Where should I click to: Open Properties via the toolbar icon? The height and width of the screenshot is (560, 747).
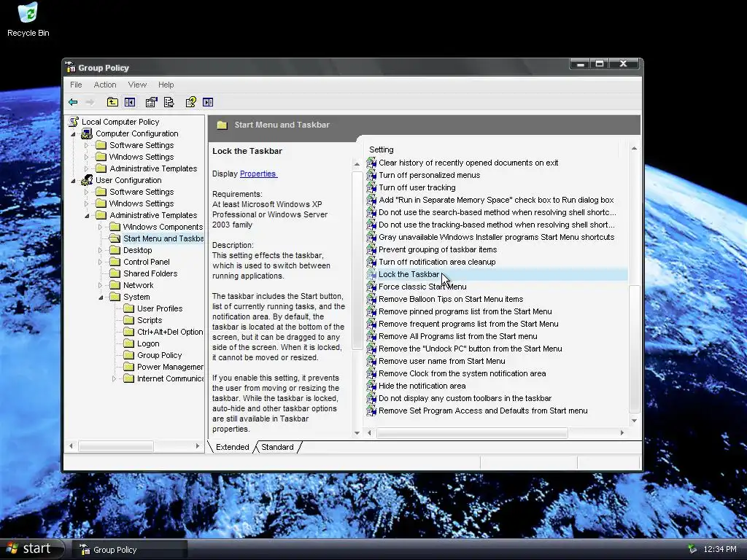point(152,102)
